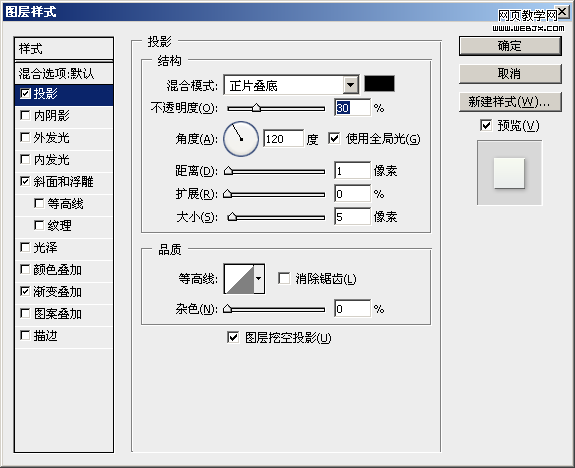Select the 样式 header in the list

[64, 49]
